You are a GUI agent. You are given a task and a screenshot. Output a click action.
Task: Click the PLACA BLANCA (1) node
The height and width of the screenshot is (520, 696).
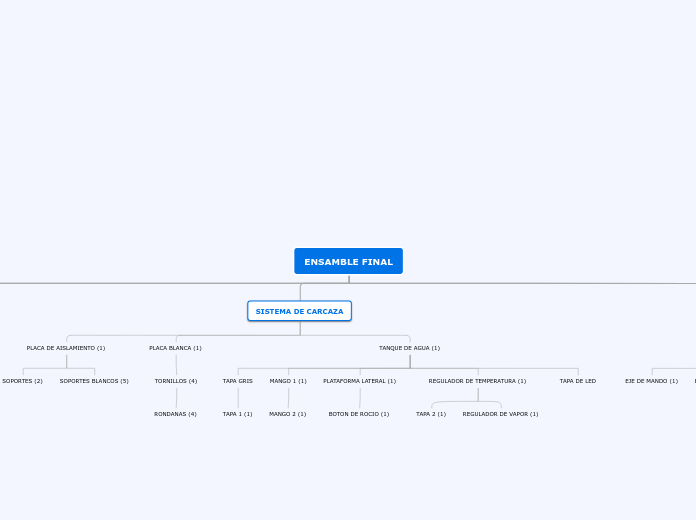point(175,348)
